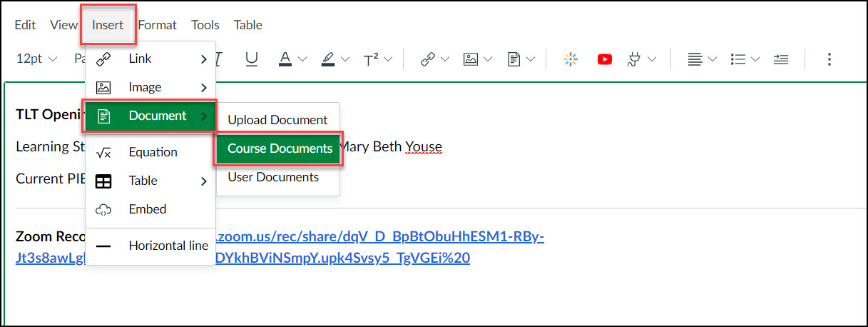This screenshot has width=868, height=327.
Task: Close the open Insert menu
Action: click(x=108, y=25)
